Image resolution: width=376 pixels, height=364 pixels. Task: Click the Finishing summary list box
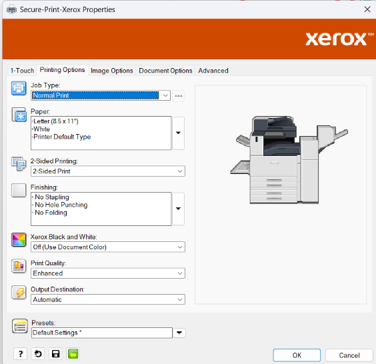[101, 209]
